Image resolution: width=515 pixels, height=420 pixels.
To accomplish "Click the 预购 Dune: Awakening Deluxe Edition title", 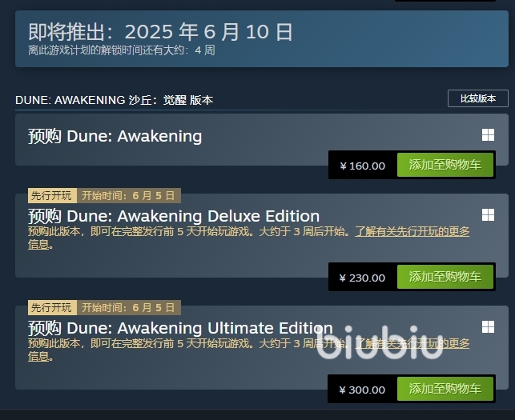I will [174, 216].
